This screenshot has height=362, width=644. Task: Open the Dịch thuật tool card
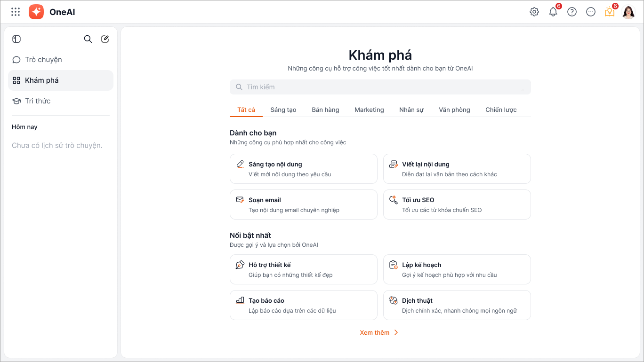pos(457,305)
